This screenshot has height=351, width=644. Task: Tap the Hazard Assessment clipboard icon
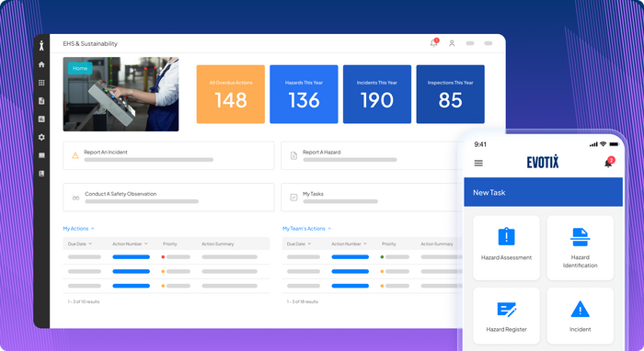point(506,236)
